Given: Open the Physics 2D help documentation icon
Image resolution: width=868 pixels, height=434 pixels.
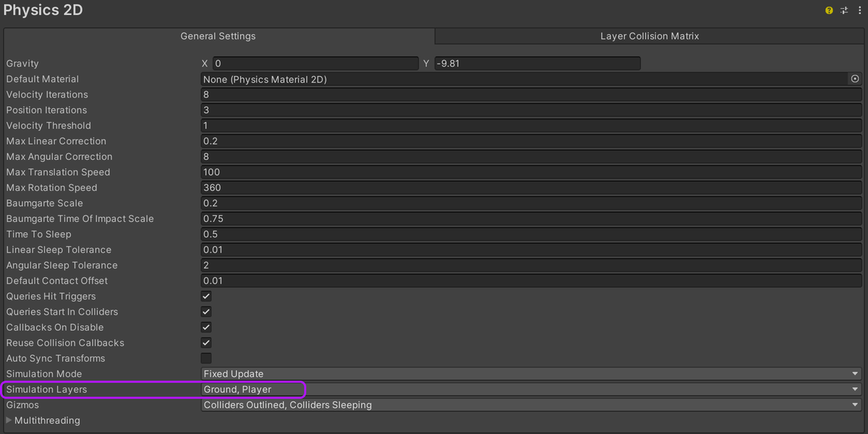Looking at the screenshot, I should point(829,10).
